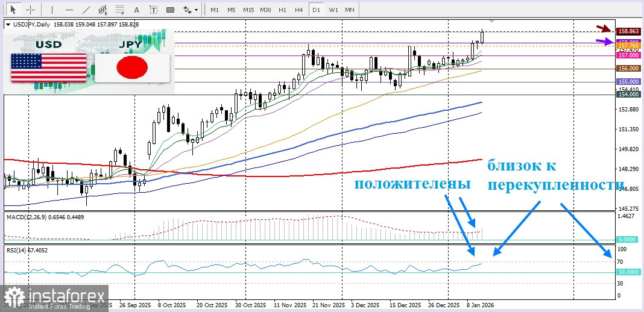Select the Cursor arrow tool
This screenshot has width=644, height=312.
pyautogui.click(x=13, y=10)
